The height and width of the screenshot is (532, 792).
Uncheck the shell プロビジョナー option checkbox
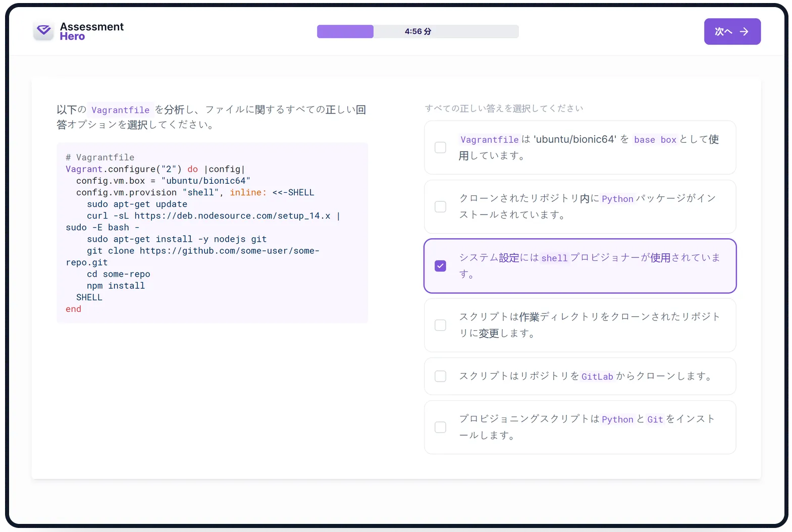tap(441, 266)
